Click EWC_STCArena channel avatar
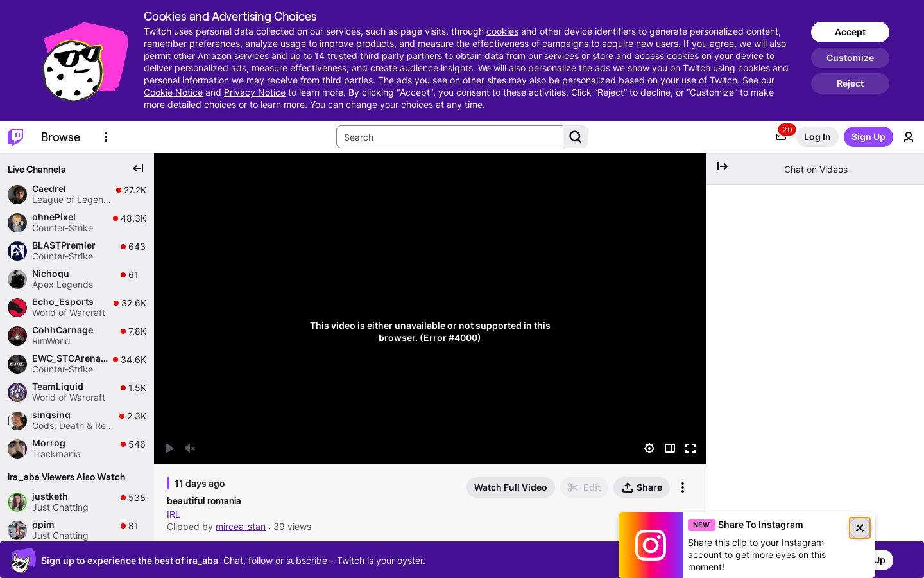 point(17,364)
